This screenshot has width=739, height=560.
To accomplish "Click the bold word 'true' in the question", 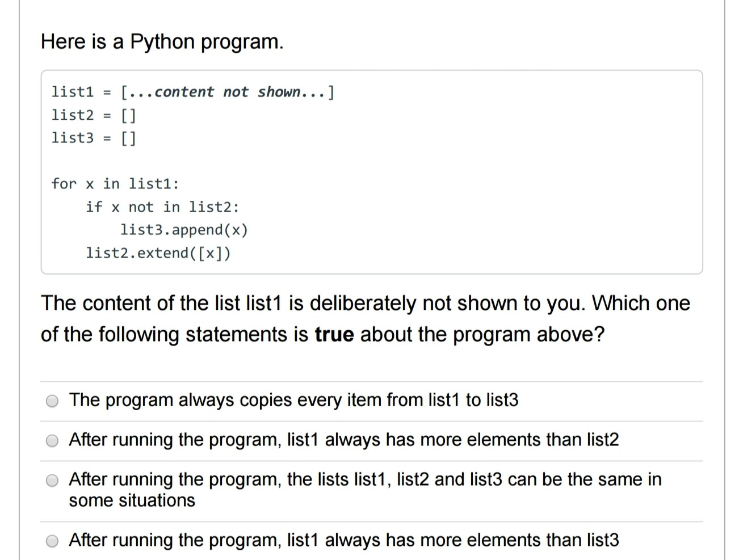I will pyautogui.click(x=334, y=334).
